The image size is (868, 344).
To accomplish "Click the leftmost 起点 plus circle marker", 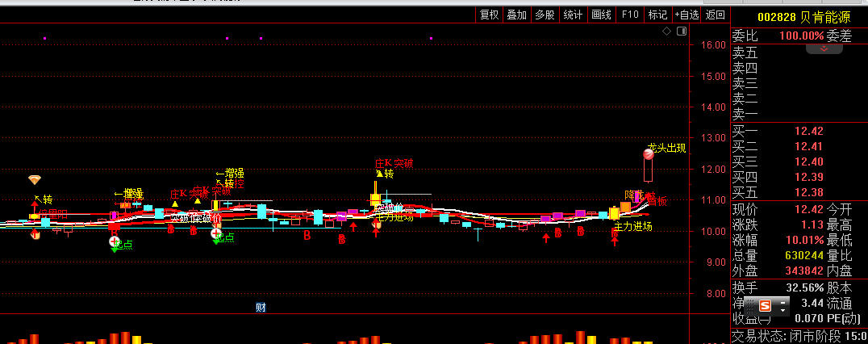I will click(115, 241).
